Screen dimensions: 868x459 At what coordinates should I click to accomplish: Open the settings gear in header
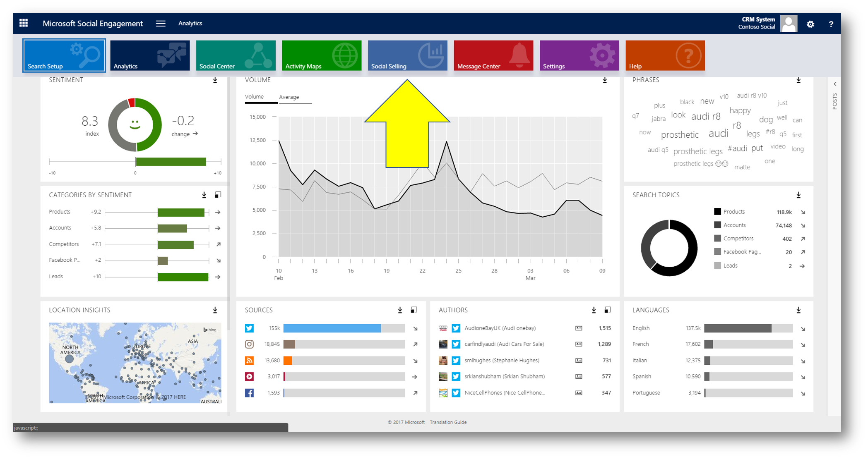pyautogui.click(x=810, y=24)
